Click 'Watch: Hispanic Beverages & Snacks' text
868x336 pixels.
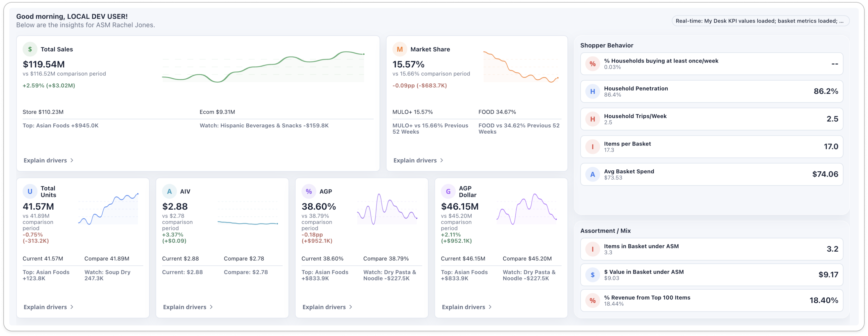point(264,125)
